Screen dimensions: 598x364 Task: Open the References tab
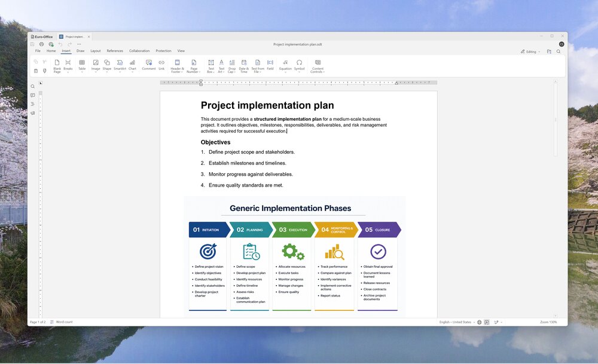coord(115,51)
